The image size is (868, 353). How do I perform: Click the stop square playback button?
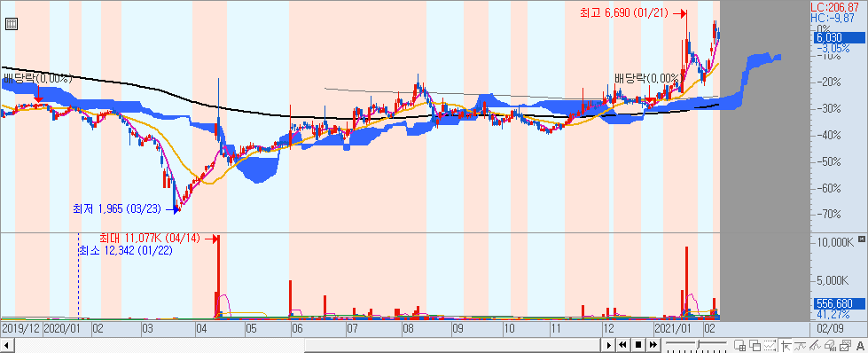638,345
